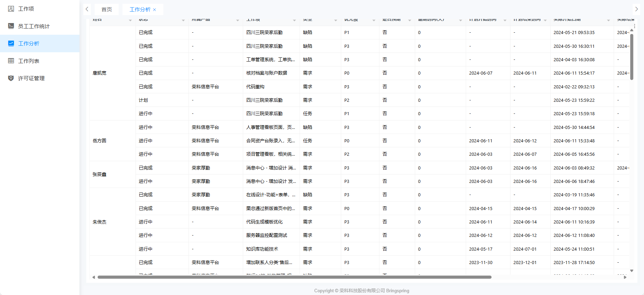Open the 状态 column filter dropdown

click(183, 20)
